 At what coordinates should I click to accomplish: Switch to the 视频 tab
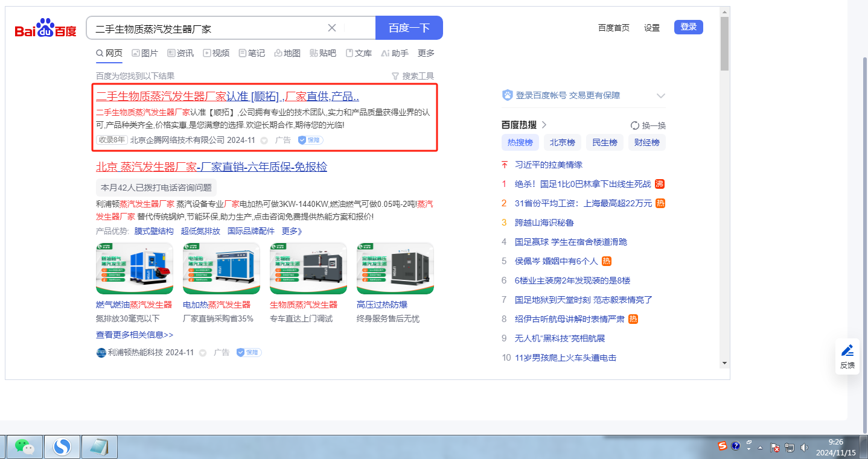click(x=216, y=53)
